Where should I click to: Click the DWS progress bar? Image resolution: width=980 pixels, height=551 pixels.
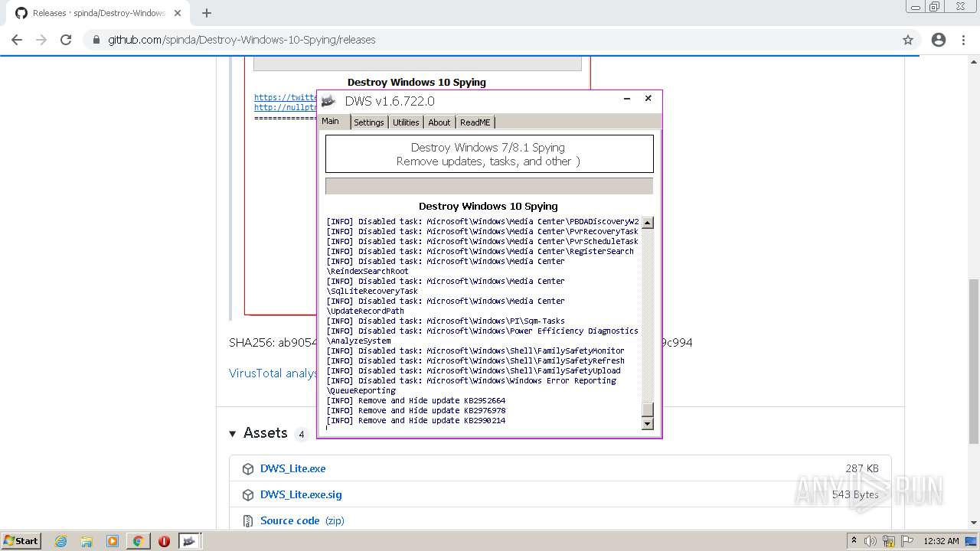click(x=489, y=186)
